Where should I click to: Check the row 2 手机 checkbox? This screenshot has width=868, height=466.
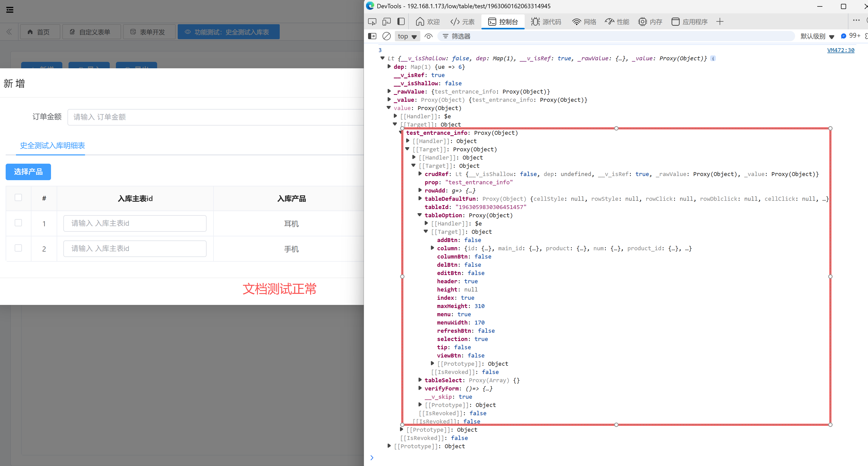[18, 248]
